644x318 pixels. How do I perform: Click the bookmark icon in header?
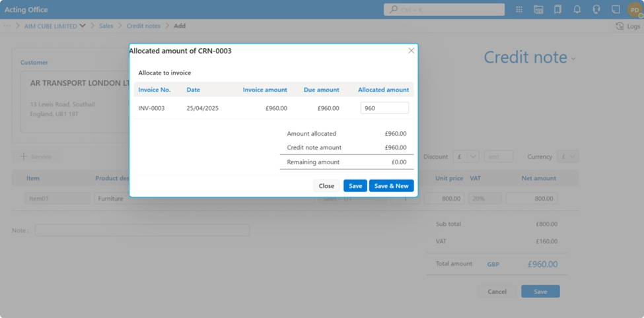[557, 10]
